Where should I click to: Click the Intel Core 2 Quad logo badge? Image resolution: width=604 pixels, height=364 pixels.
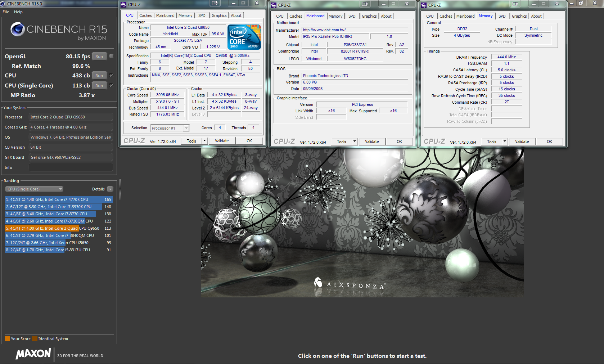coord(244,37)
